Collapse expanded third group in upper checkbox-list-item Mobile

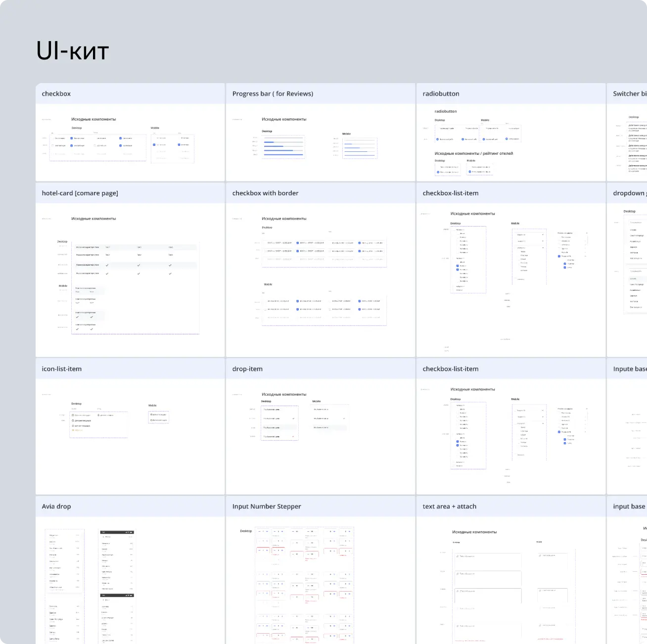click(x=543, y=248)
